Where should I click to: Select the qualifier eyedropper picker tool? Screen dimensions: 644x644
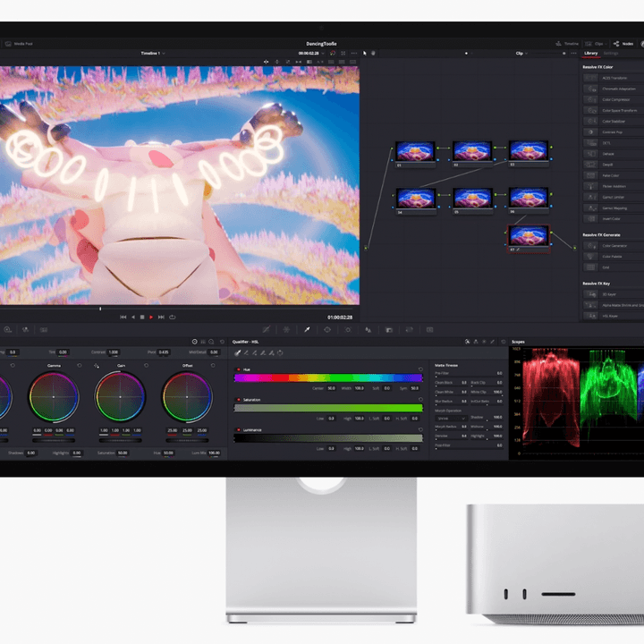click(237, 352)
